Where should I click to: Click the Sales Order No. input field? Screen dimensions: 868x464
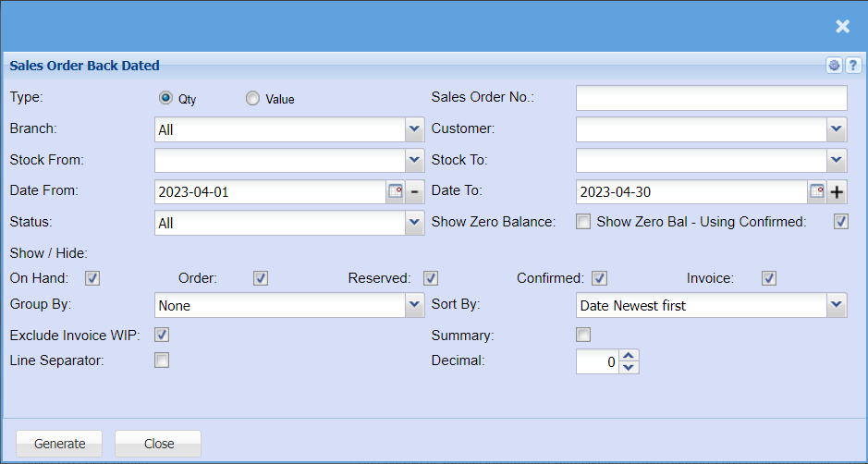[x=711, y=98]
